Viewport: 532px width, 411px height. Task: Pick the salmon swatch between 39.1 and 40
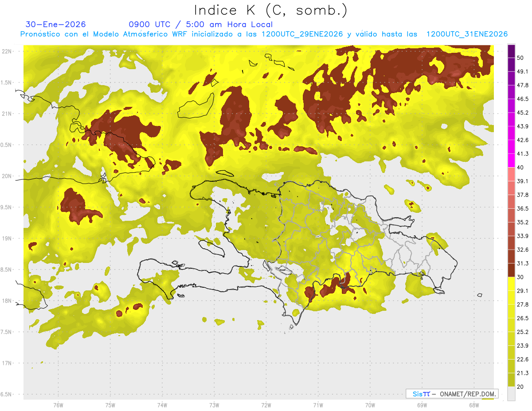[511, 174]
